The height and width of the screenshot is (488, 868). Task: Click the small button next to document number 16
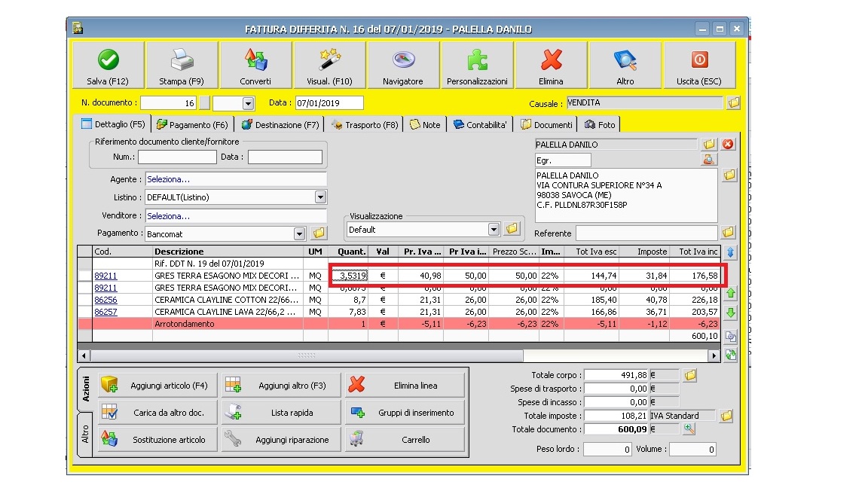tap(204, 103)
